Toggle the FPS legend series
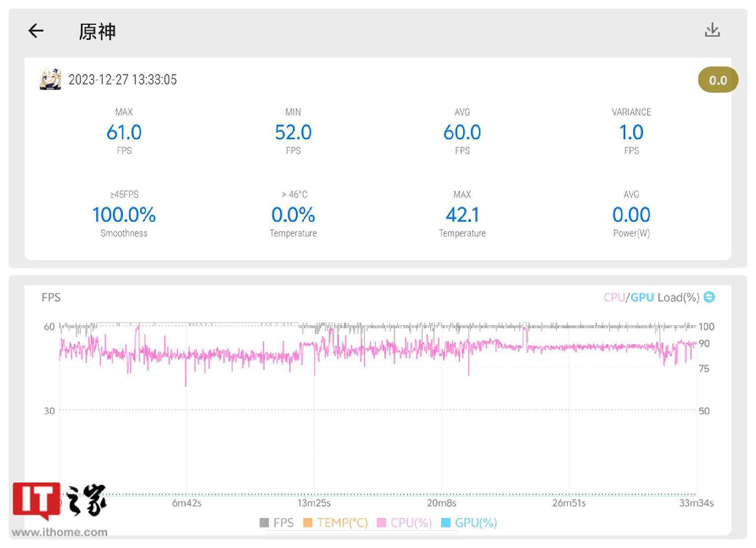 tap(277, 523)
